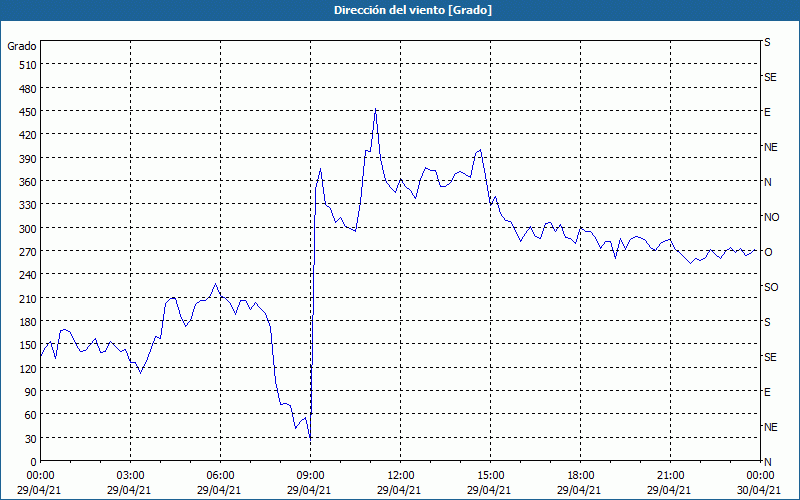
Task: Click the 'NE' compass label between 390 and 420 gridlines
Action: click(771, 147)
